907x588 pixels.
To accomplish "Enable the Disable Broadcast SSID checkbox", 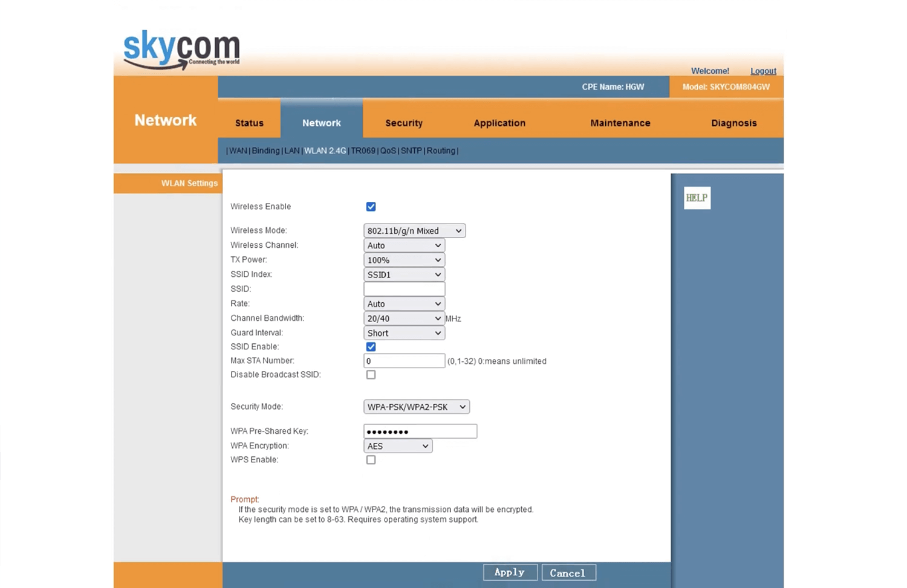I will (371, 375).
